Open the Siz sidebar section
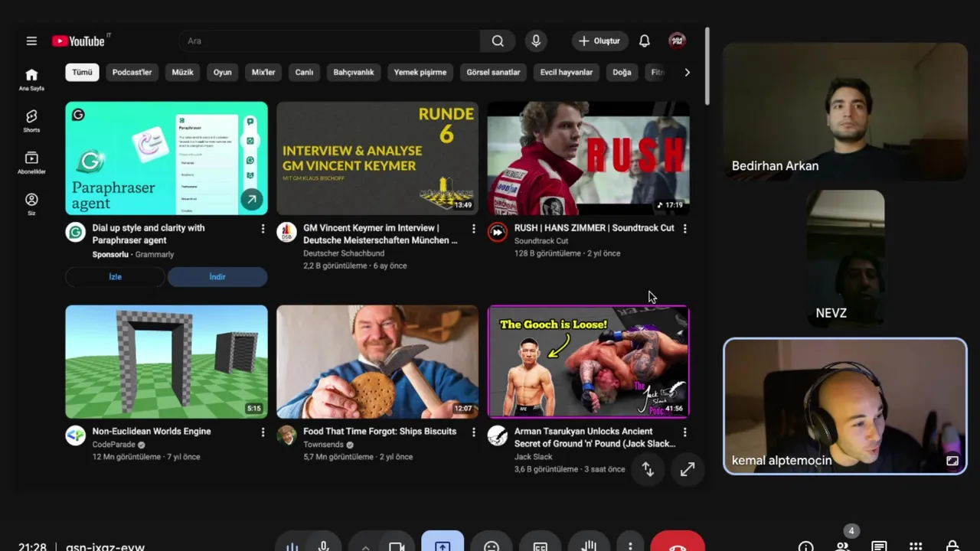The width and height of the screenshot is (980, 551). pos(31,204)
